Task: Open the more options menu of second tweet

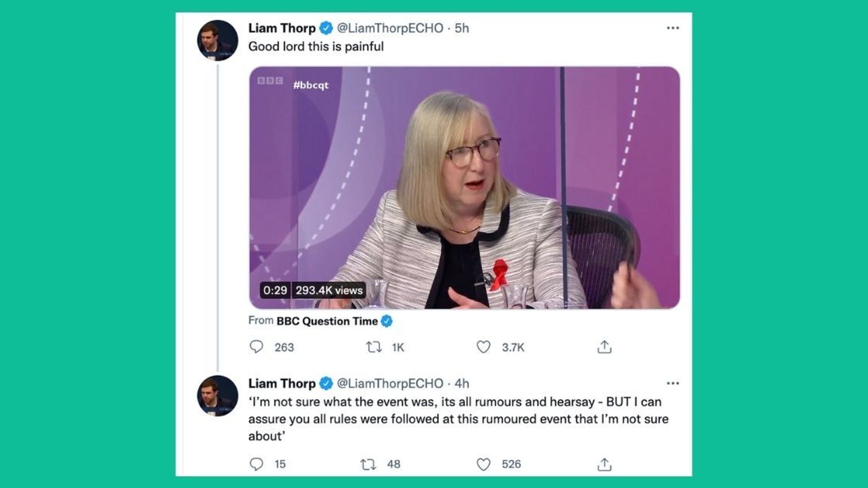Action: click(x=673, y=383)
